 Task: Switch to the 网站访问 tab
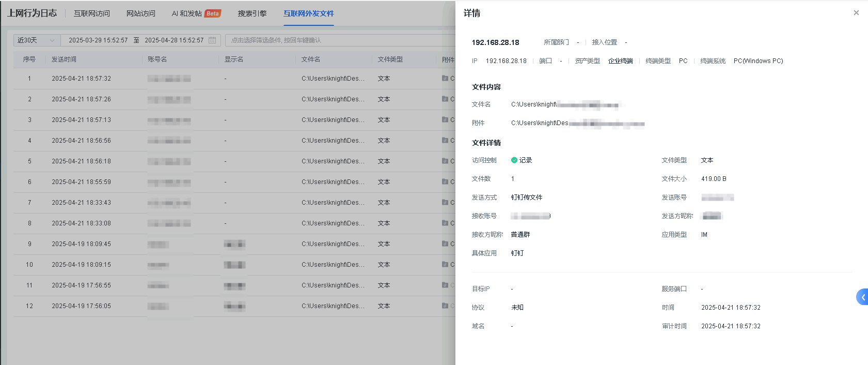click(141, 13)
